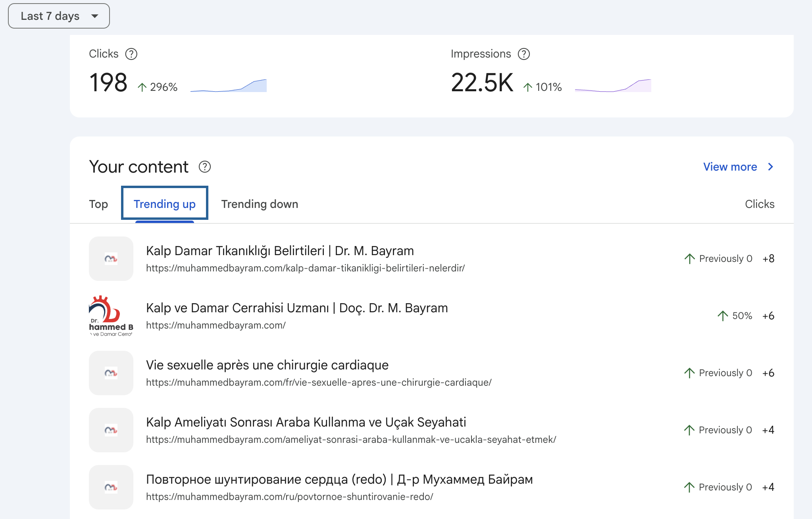
Task: Open Повторное шунтирование сердца (redo) title
Action: (339, 479)
